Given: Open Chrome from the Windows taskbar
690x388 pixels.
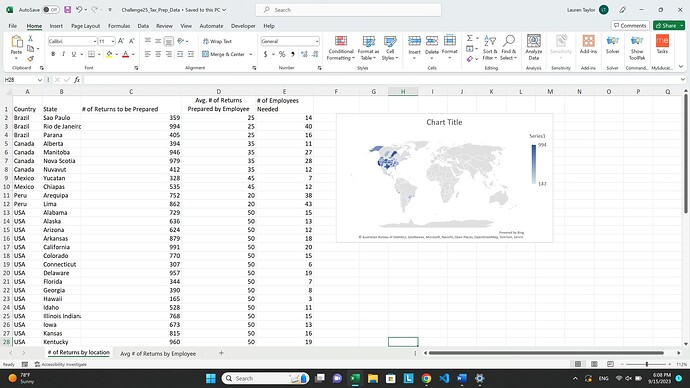Looking at the screenshot, I should 426,378.
